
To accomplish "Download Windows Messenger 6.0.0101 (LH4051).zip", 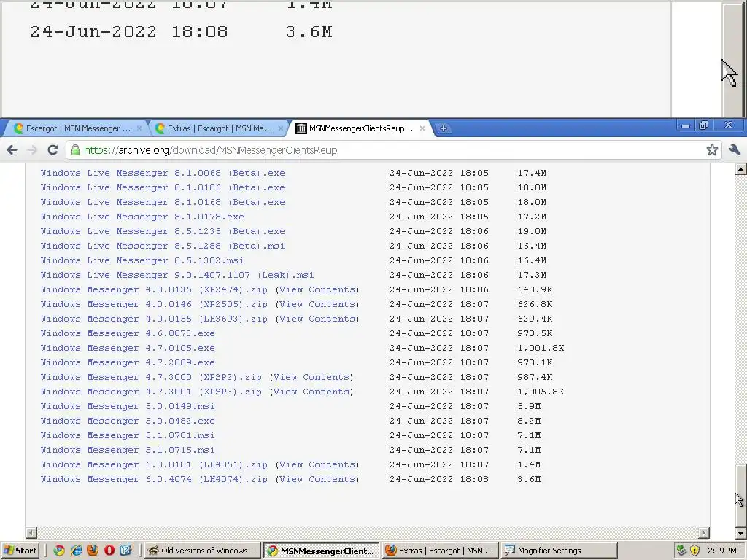I will (x=154, y=464).
